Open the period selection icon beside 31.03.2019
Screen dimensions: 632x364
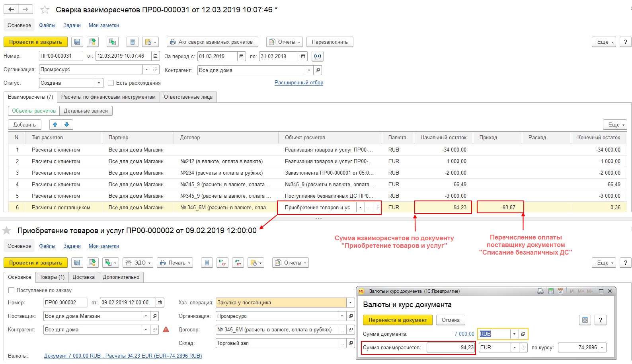pos(317,56)
